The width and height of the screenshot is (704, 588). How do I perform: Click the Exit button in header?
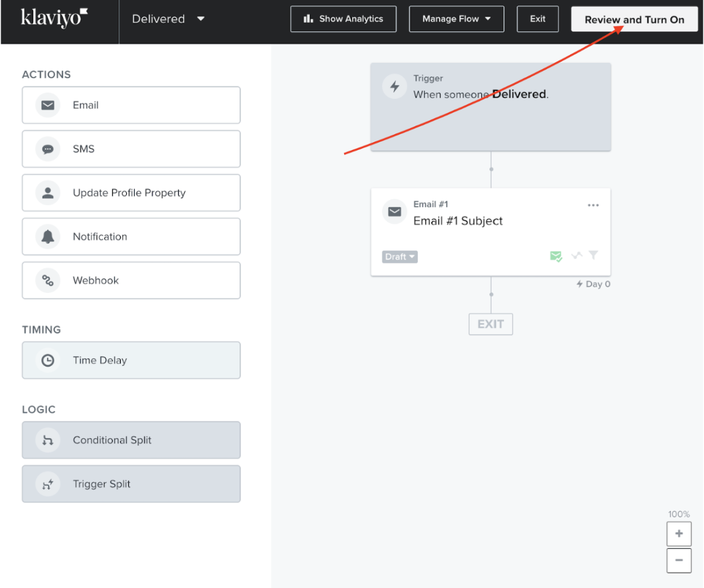pyautogui.click(x=537, y=19)
